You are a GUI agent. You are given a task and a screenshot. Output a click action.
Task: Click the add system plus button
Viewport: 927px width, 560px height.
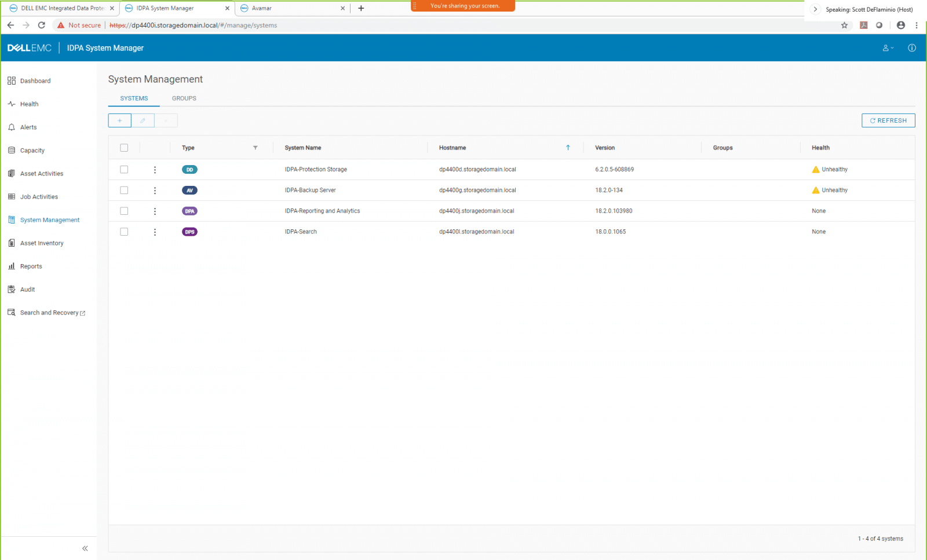(x=119, y=120)
